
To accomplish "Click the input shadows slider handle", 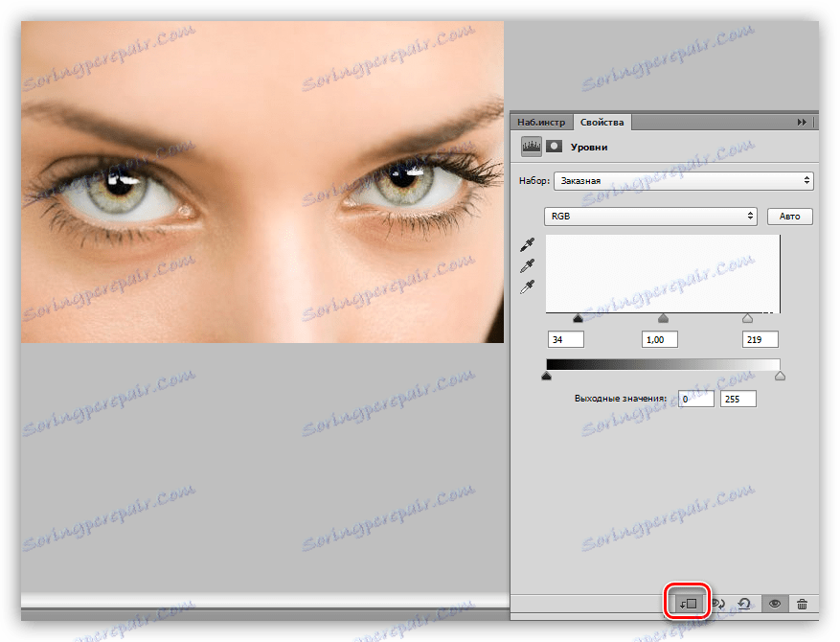I will [578, 318].
